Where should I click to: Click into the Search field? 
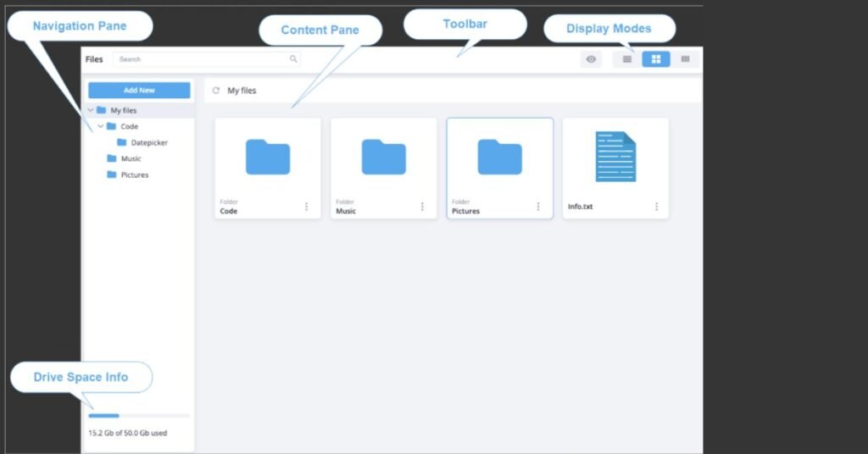pyautogui.click(x=207, y=58)
